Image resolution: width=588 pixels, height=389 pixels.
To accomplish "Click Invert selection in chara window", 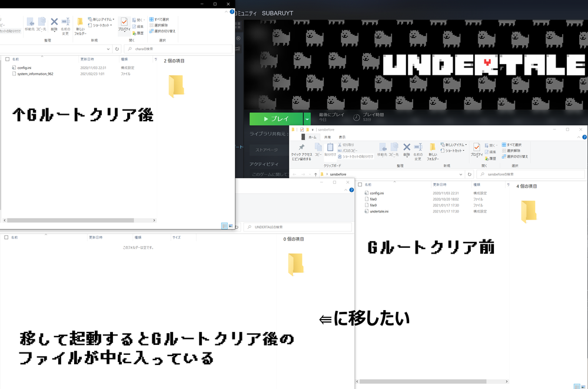I will (x=162, y=31).
